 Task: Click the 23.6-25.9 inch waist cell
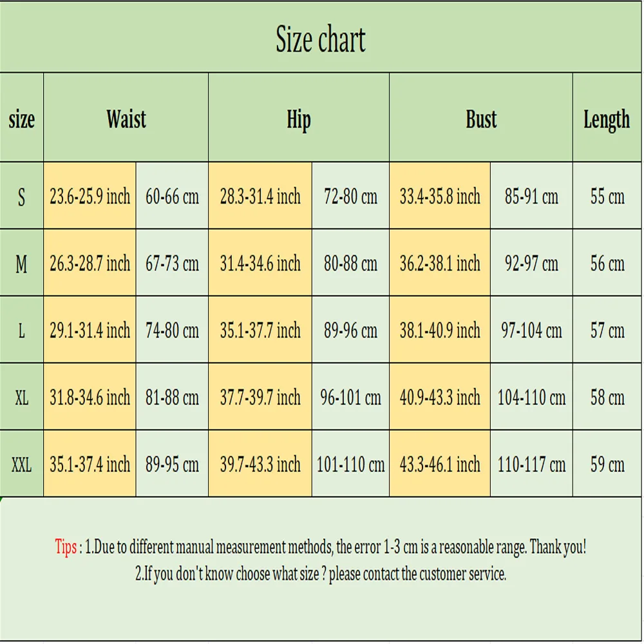point(90,196)
